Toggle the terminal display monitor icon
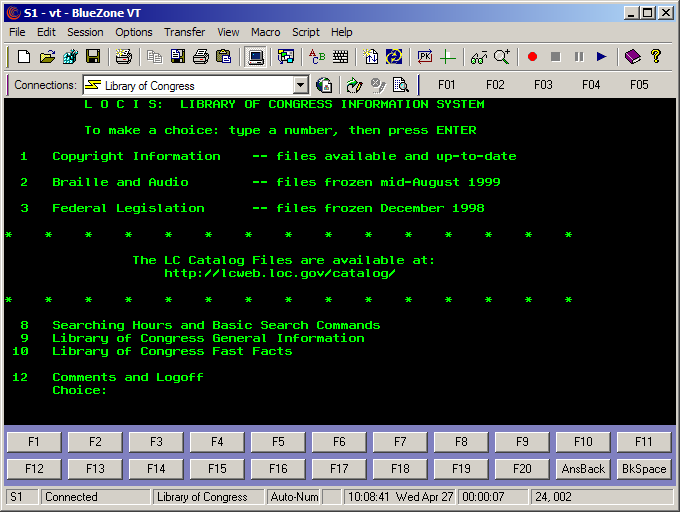This screenshot has height=512, width=680. (x=256, y=57)
